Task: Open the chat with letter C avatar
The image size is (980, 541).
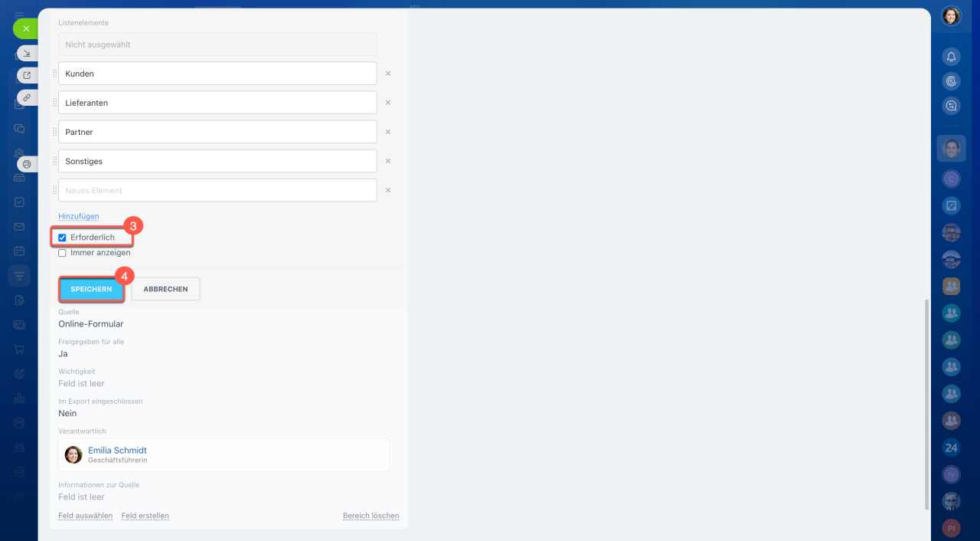Action: pyautogui.click(x=951, y=179)
